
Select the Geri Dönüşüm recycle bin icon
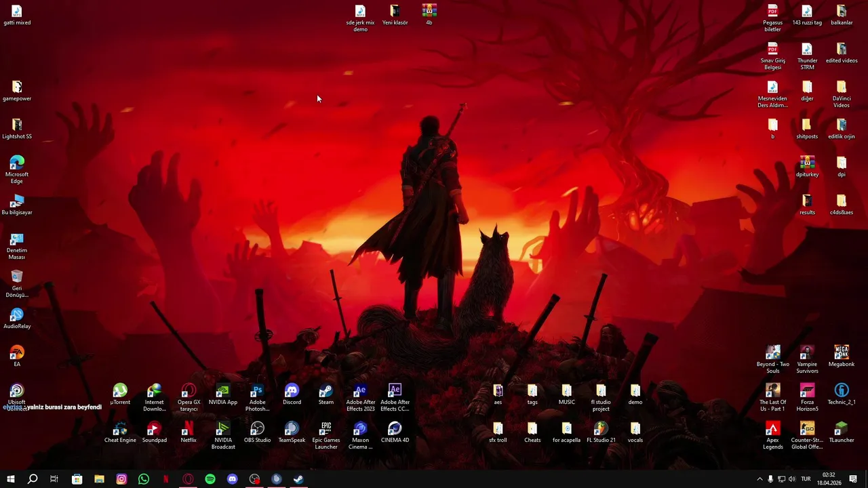(x=17, y=284)
